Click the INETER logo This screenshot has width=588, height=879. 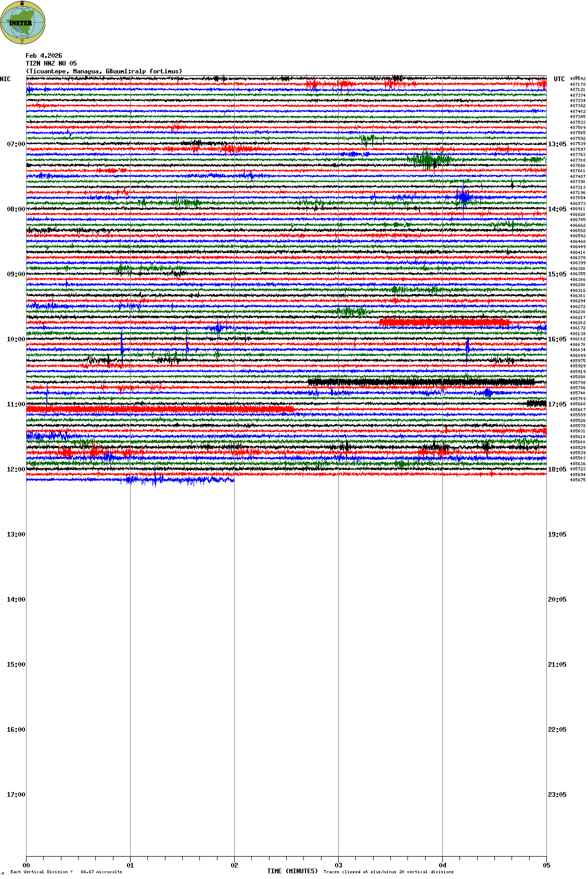23,23
